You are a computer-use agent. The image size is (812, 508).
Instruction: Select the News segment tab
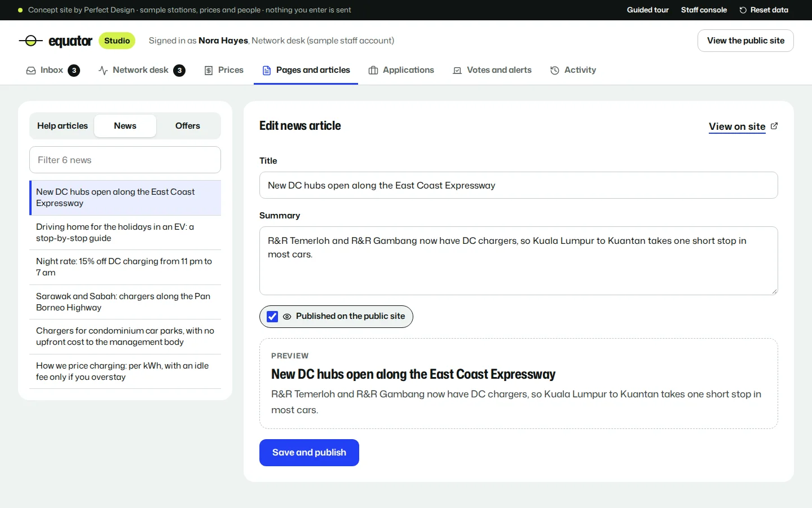(x=125, y=126)
